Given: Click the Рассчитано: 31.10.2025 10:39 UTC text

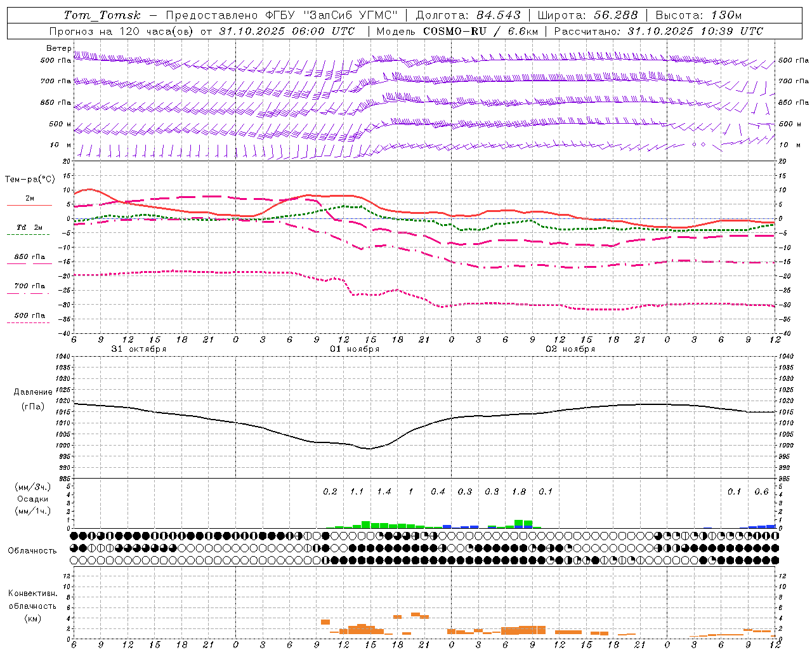Looking at the screenshot, I should 658,31.
